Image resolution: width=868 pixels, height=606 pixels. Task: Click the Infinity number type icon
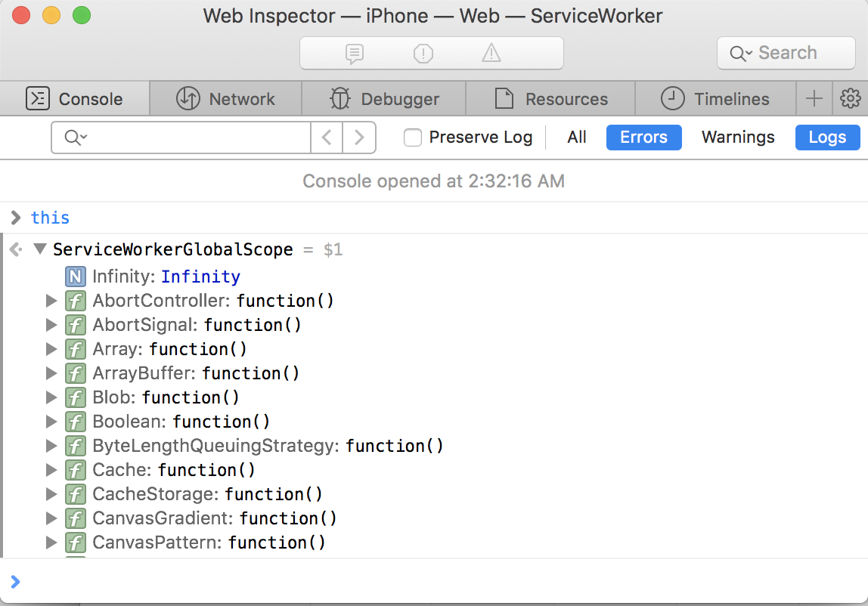tap(76, 277)
